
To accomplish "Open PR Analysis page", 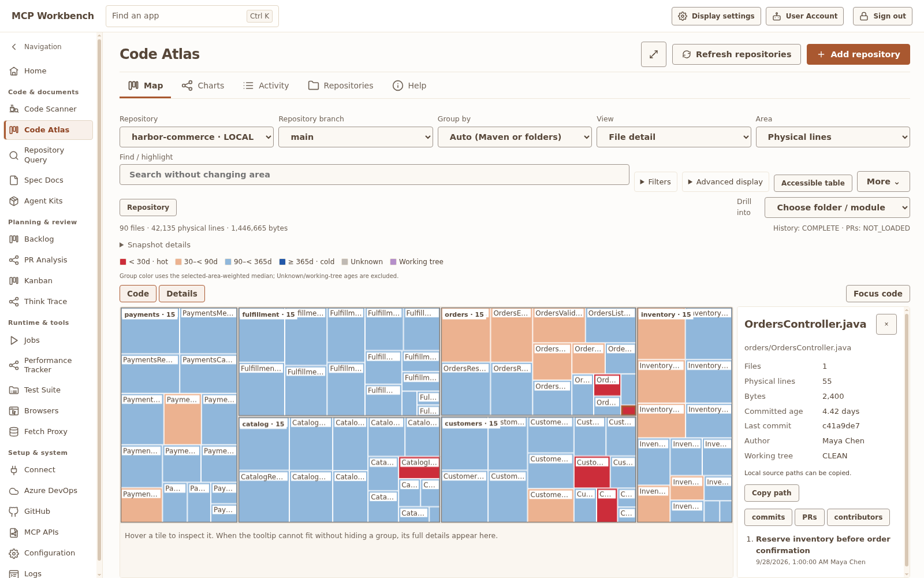I will pos(49,260).
